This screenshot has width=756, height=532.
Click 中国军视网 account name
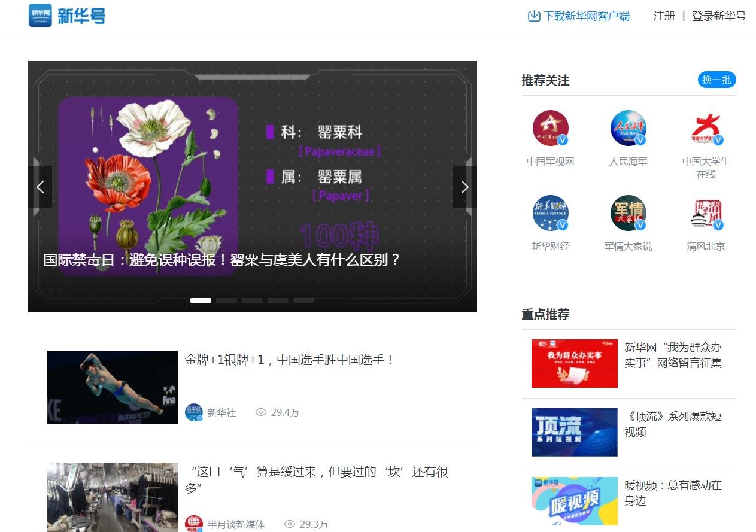click(x=550, y=162)
